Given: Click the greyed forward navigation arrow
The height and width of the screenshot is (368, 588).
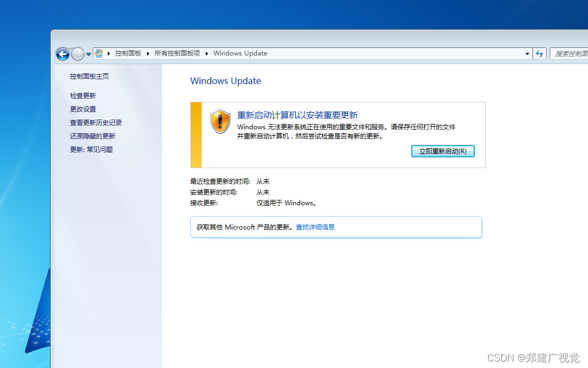Looking at the screenshot, I should pyautogui.click(x=78, y=54).
